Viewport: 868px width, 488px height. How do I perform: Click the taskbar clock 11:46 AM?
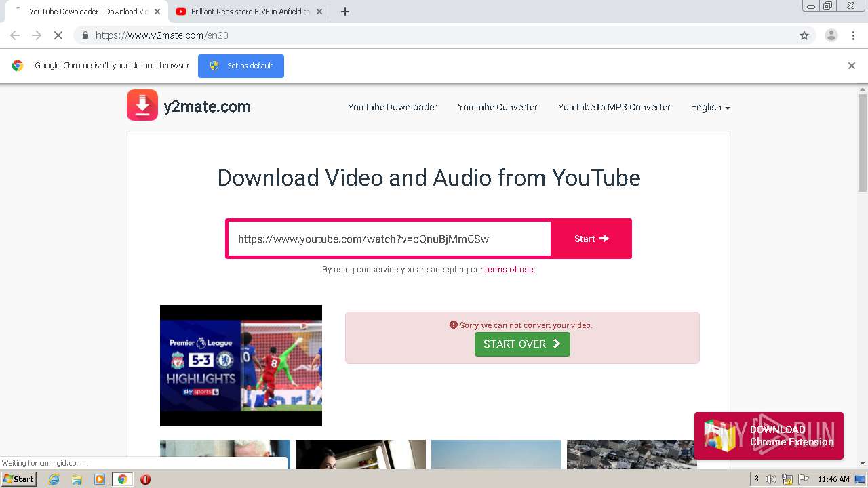click(833, 479)
